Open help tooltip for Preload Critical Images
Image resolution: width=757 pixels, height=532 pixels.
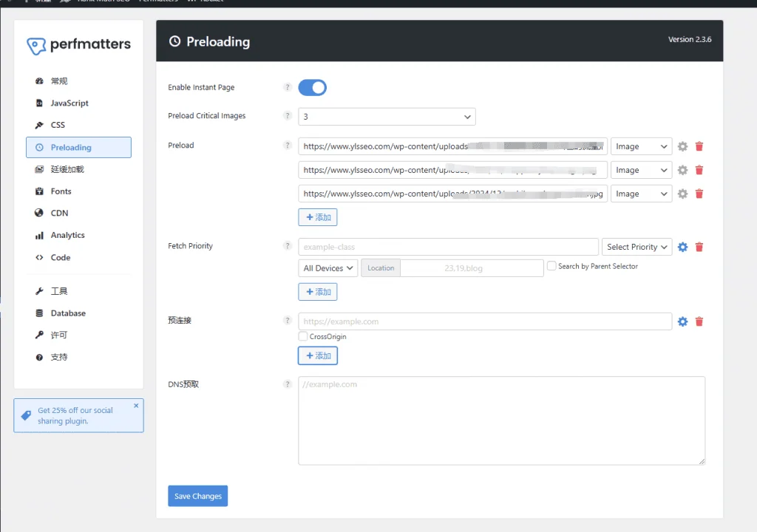coord(288,116)
